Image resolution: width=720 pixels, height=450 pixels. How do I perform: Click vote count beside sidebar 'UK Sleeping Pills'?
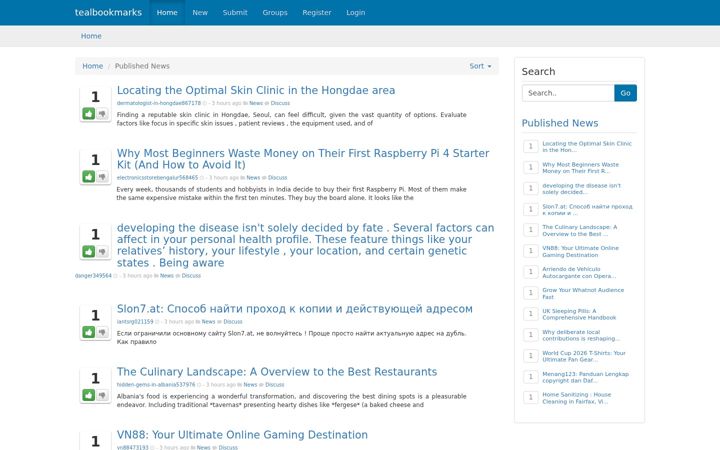tap(531, 314)
